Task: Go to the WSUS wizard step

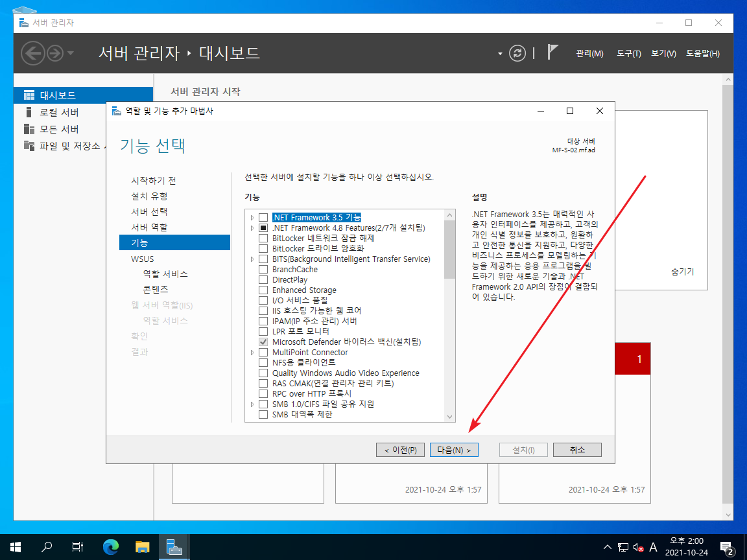Action: [x=143, y=259]
